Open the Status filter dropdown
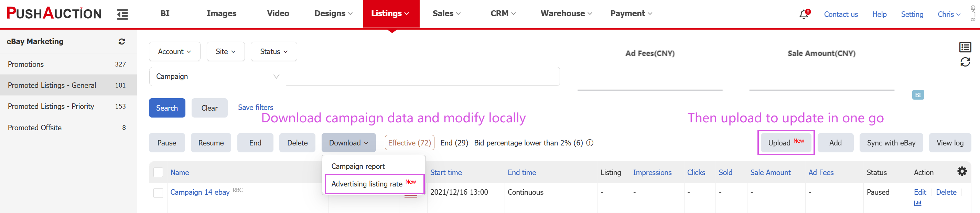 (273, 51)
